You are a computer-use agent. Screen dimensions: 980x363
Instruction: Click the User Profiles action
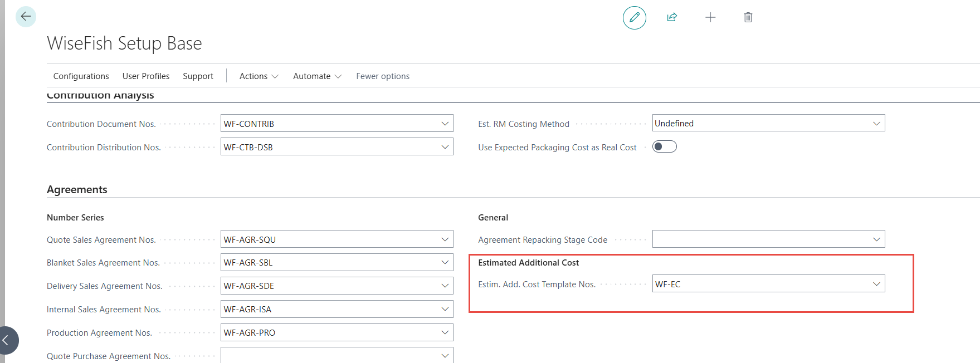point(146,76)
